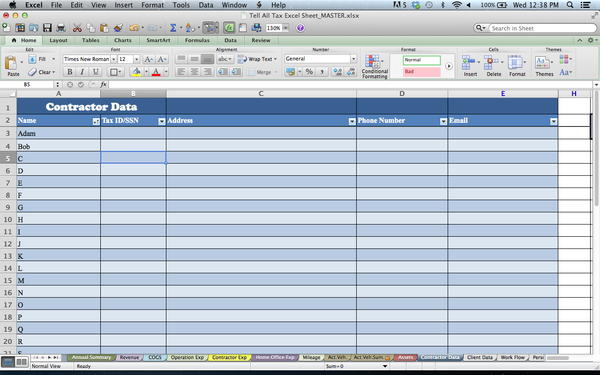Open macOS Spotlight search icon
600x375 pixels.
[x=570, y=5]
